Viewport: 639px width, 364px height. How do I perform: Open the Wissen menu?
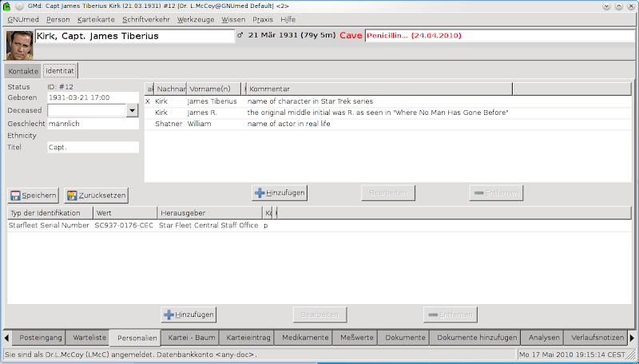233,19
